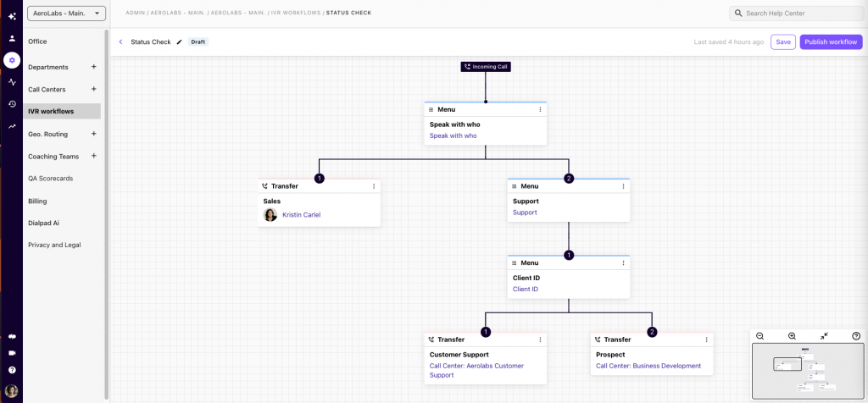Open the minimap help question icon
Viewport: 868px width, 403px height.
pyautogui.click(x=855, y=336)
